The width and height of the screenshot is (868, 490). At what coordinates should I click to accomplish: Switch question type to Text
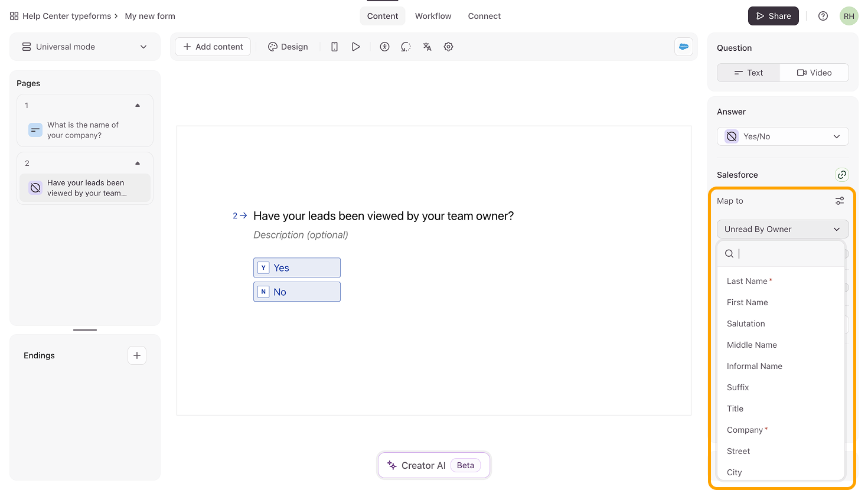[748, 73]
